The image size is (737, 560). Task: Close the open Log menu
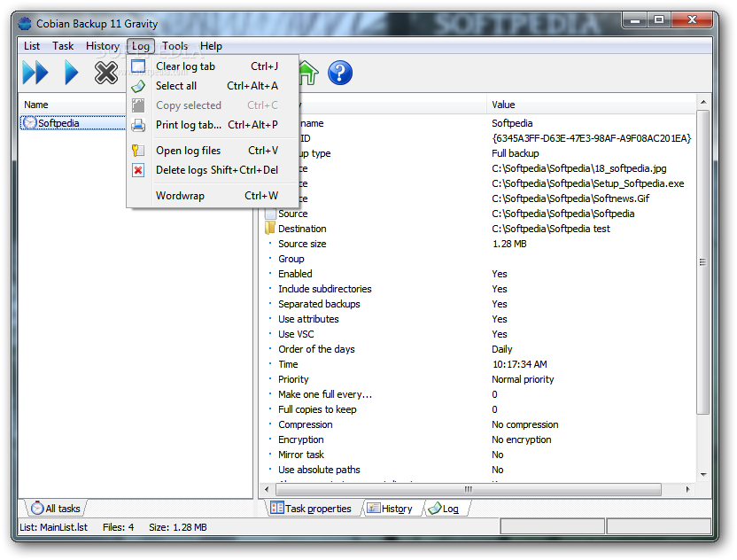tap(141, 46)
